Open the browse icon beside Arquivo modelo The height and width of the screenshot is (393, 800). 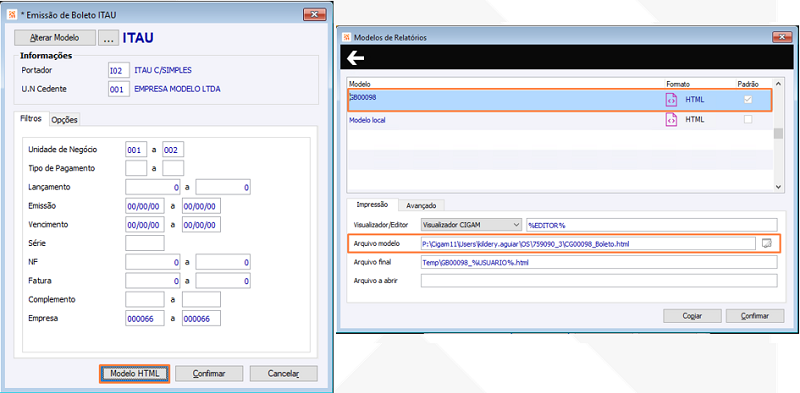click(766, 244)
